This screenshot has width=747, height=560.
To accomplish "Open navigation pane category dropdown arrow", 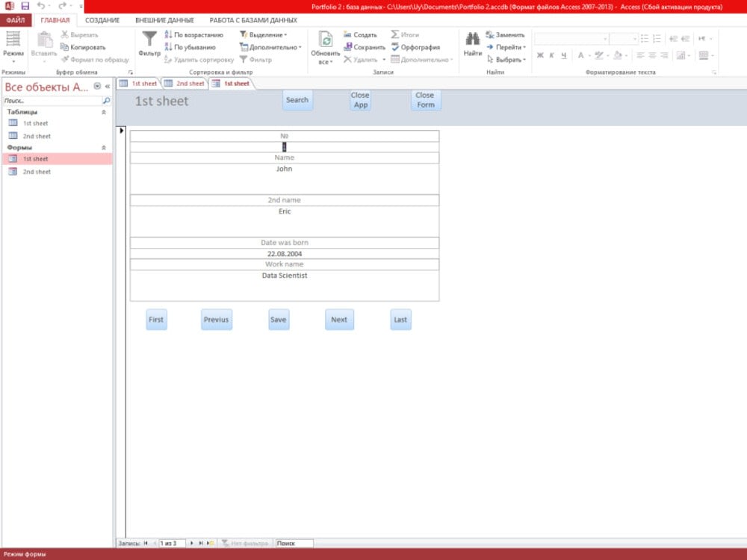I will (x=97, y=86).
